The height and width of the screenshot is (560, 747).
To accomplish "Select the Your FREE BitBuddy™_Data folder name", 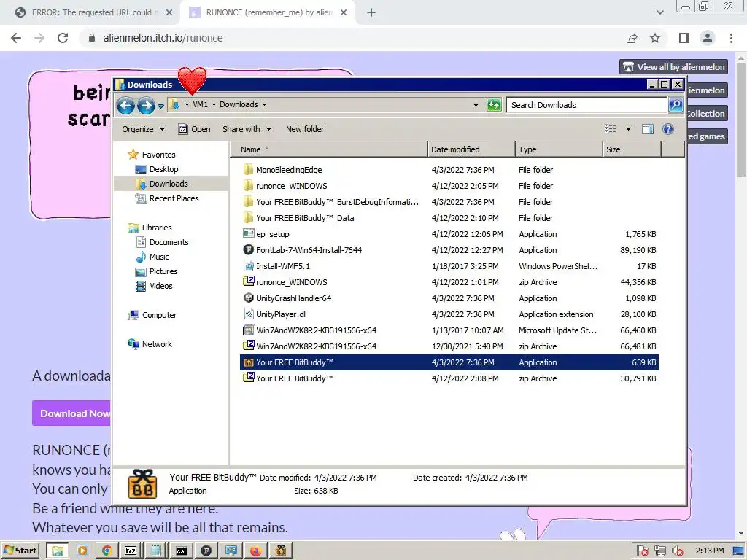I will click(x=305, y=217).
